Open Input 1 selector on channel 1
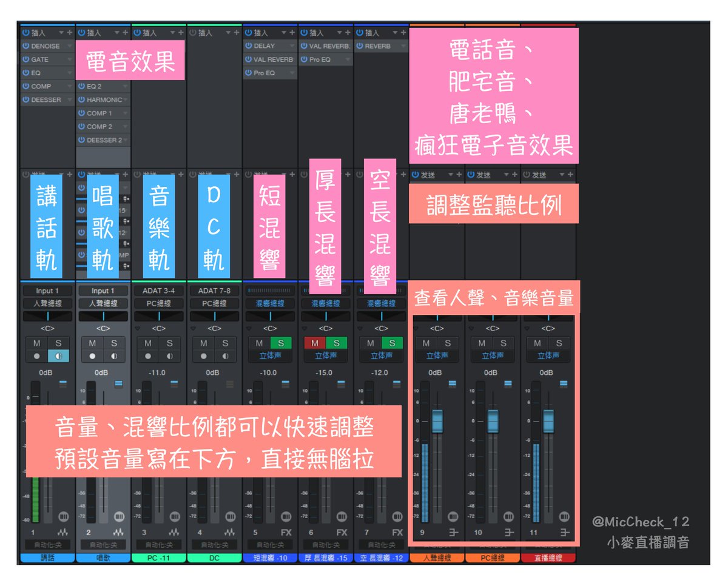 pos(47,291)
